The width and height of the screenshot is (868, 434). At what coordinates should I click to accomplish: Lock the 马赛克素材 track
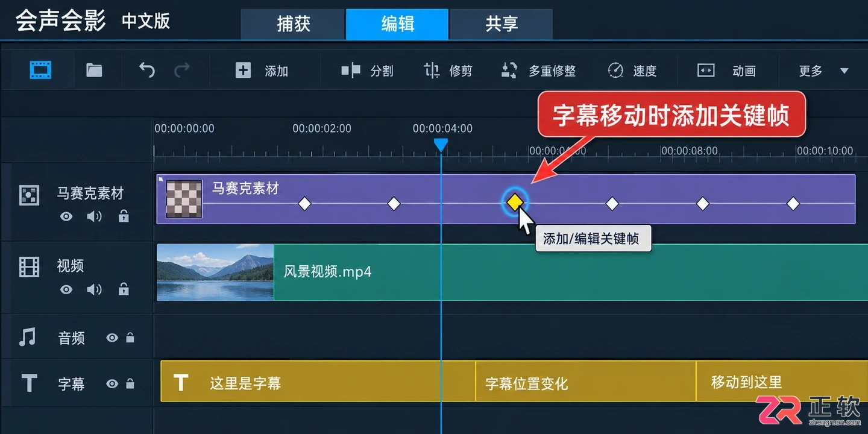tap(124, 215)
